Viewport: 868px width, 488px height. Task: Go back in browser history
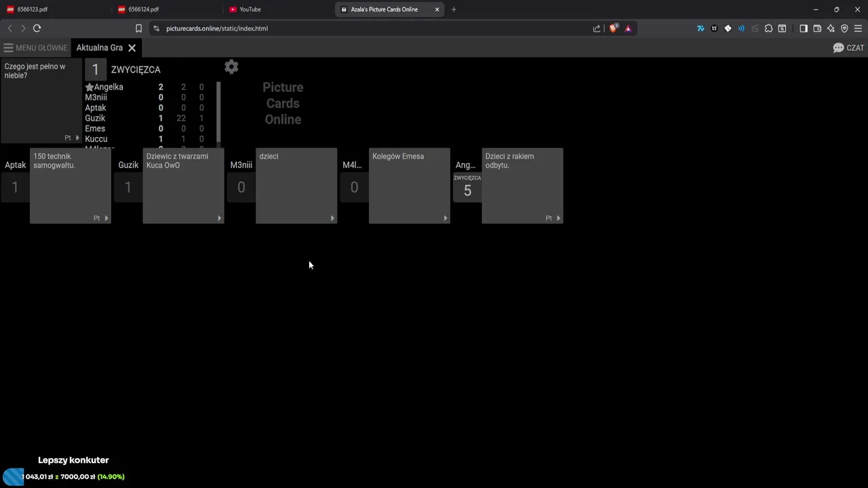tap(9, 28)
